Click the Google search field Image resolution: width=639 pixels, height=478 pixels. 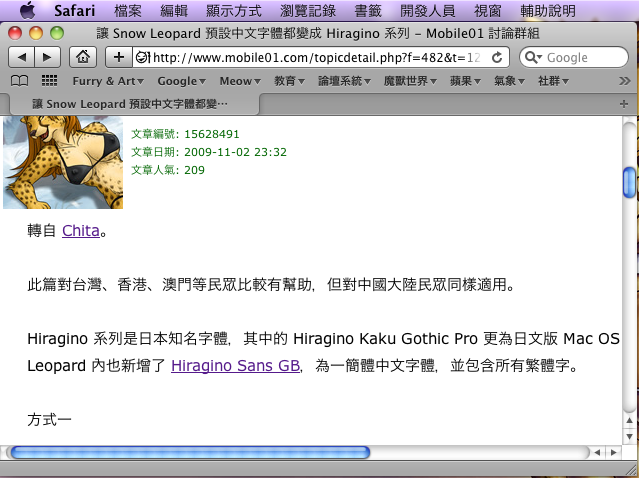coord(574,57)
